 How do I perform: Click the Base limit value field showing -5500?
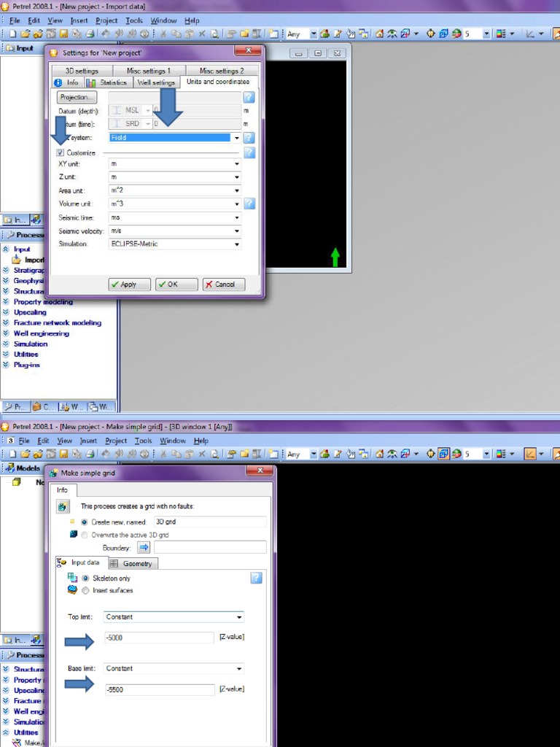(160, 690)
